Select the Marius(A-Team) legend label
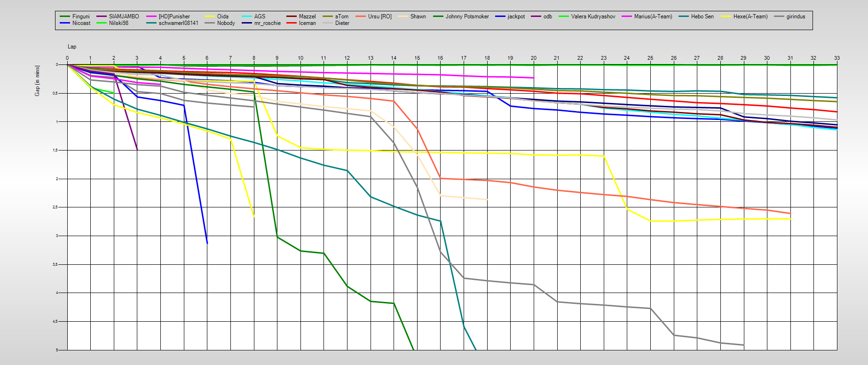The width and height of the screenshot is (868, 365). coord(653,16)
